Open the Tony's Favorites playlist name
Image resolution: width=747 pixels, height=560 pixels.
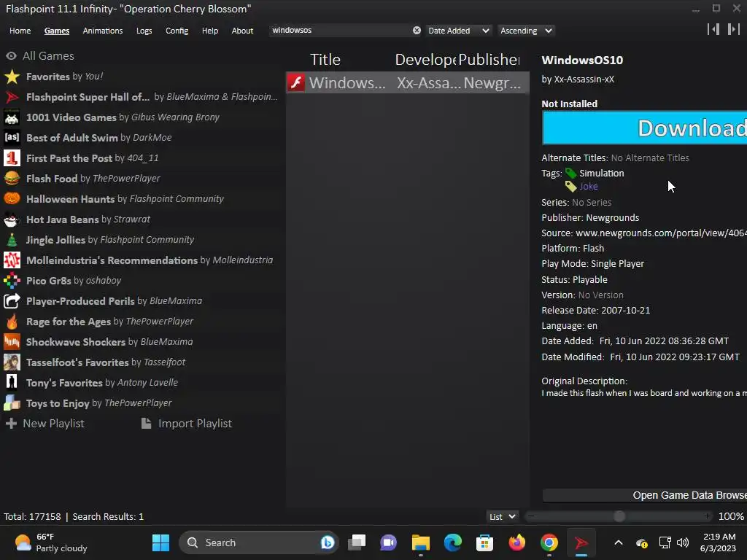coord(64,383)
